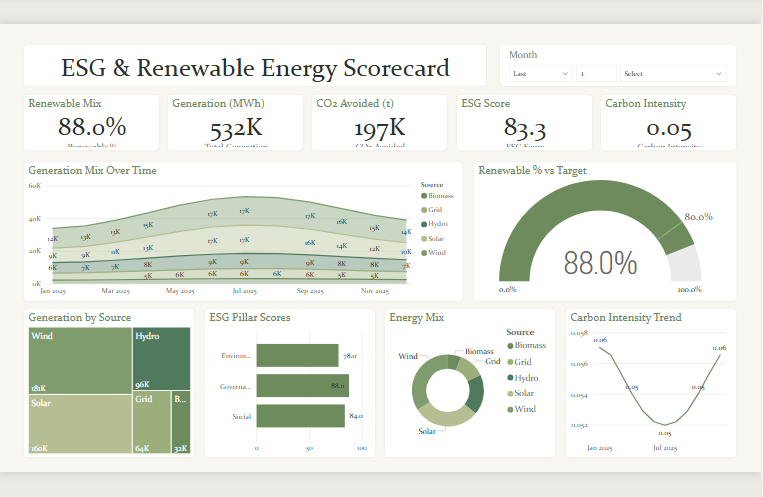Image resolution: width=763 pixels, height=497 pixels.
Task: Click "Jul 2025" label in Carbon Intensity Trend
Action: (x=665, y=448)
